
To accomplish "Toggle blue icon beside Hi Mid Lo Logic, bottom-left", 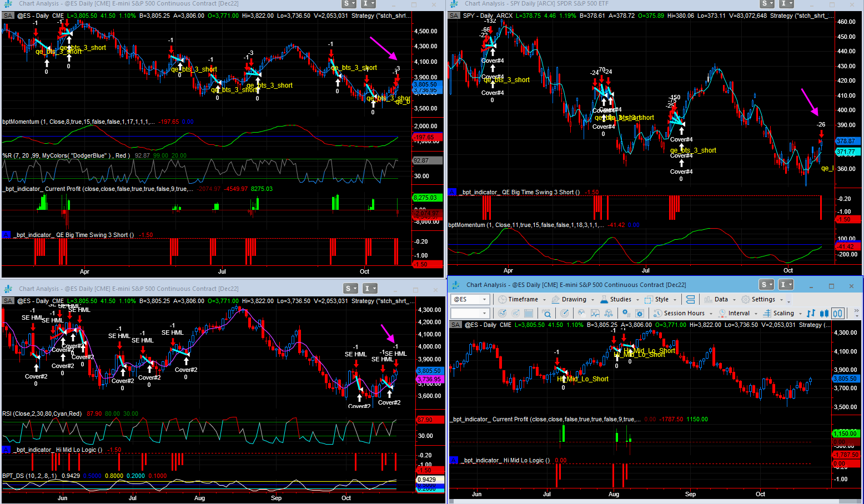I will [x=6, y=450].
